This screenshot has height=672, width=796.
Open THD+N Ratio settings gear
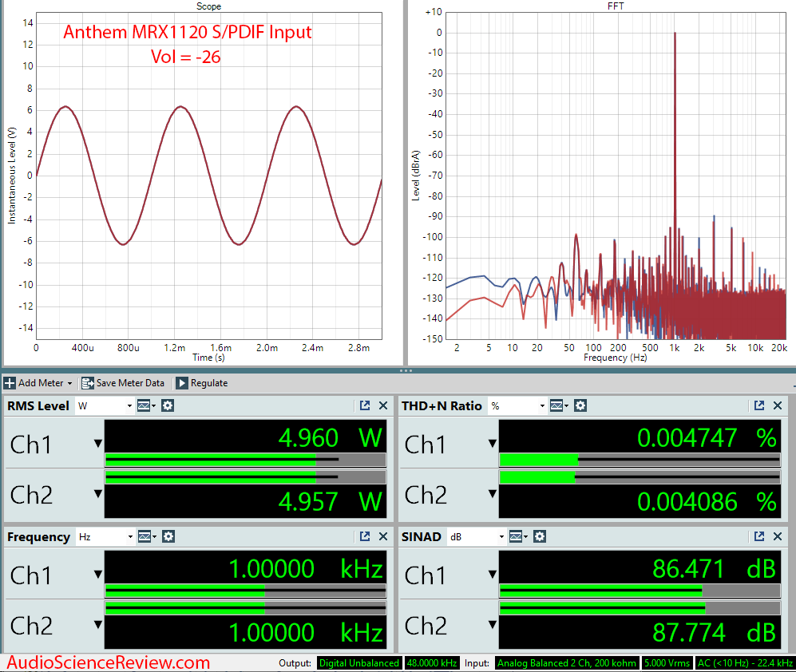pos(580,405)
